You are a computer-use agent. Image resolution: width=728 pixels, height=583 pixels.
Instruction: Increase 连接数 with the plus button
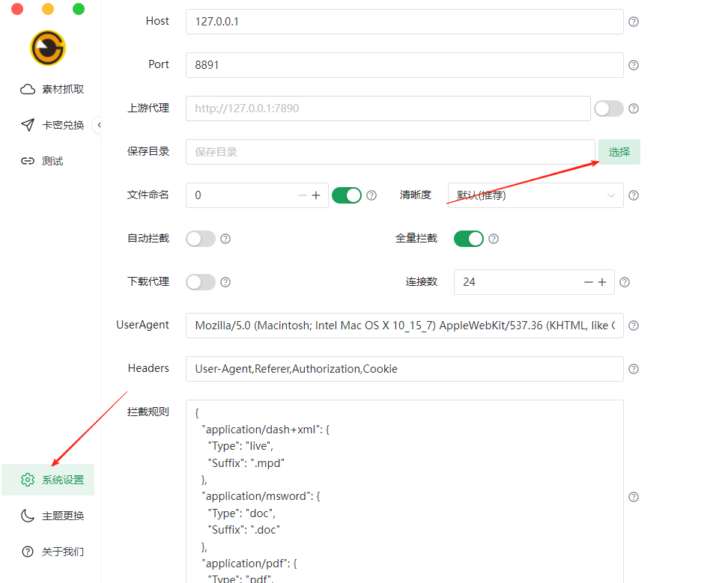coord(602,282)
